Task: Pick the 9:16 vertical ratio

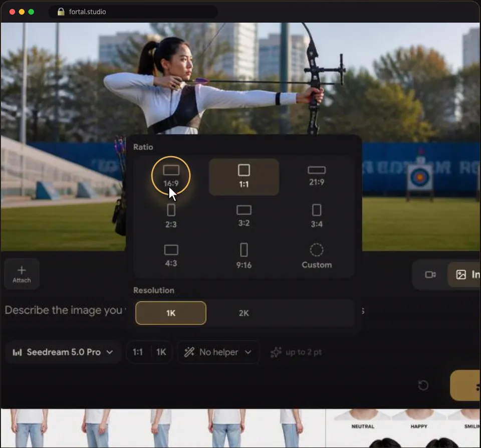Action: tap(244, 256)
